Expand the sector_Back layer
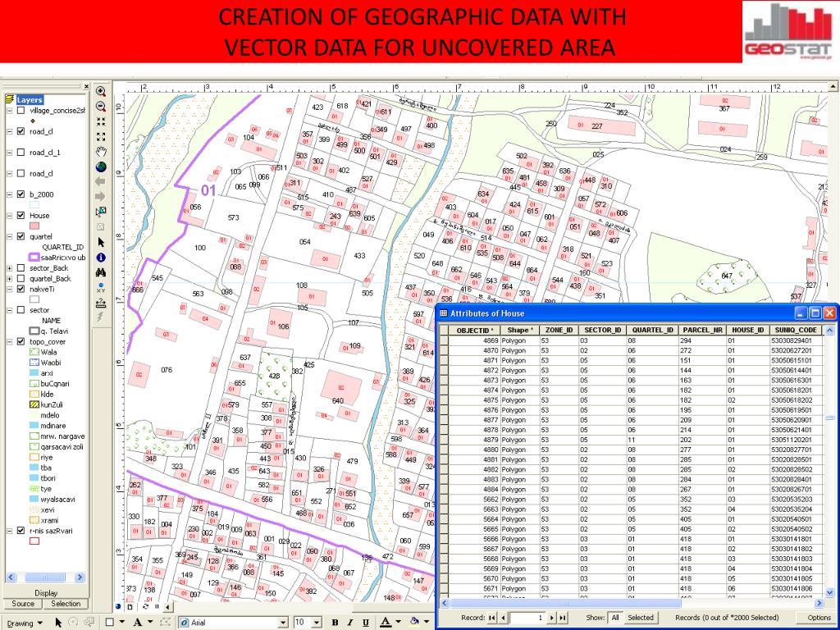840x630 pixels. click(10, 268)
